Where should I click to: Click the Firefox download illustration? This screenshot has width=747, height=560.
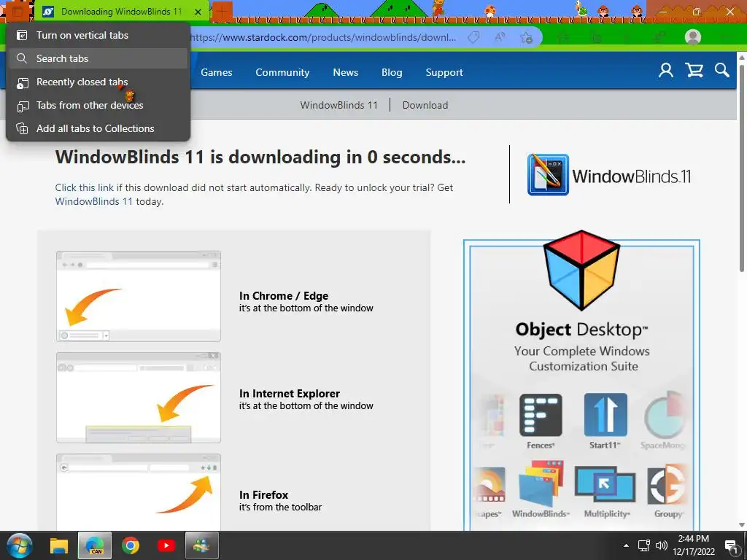[x=139, y=492]
